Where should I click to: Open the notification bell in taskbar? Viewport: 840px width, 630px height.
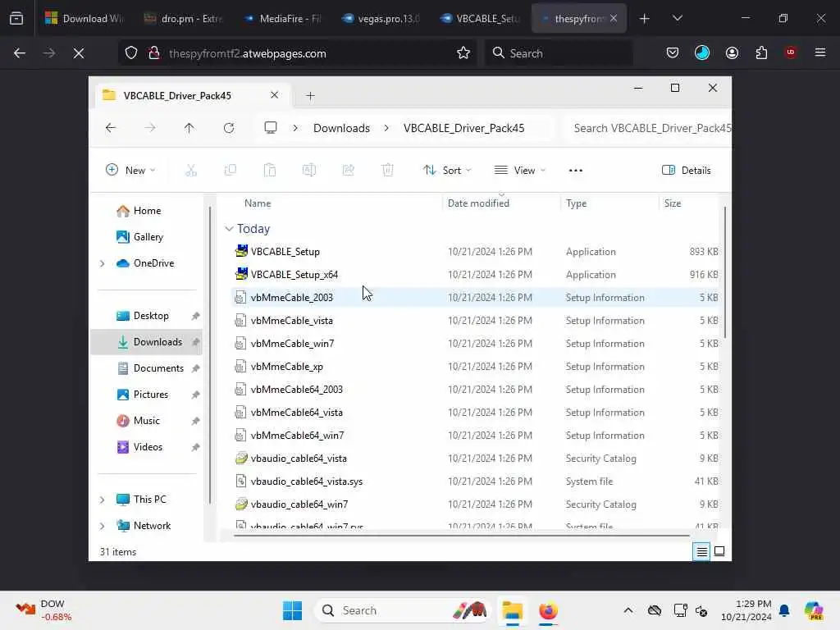click(x=784, y=610)
